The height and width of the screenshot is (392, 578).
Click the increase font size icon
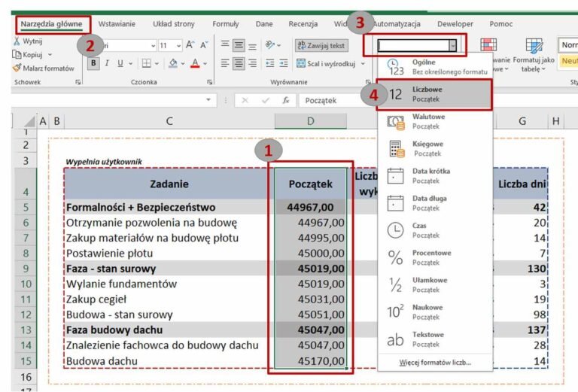(190, 45)
